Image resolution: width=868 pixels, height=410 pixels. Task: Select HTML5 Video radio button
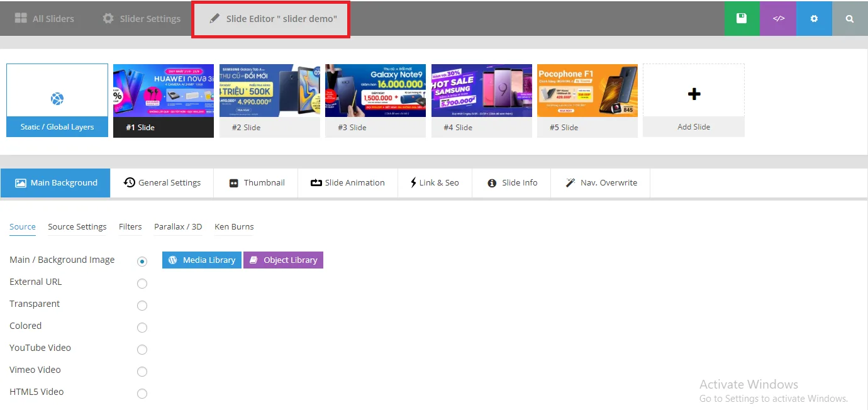(142, 394)
